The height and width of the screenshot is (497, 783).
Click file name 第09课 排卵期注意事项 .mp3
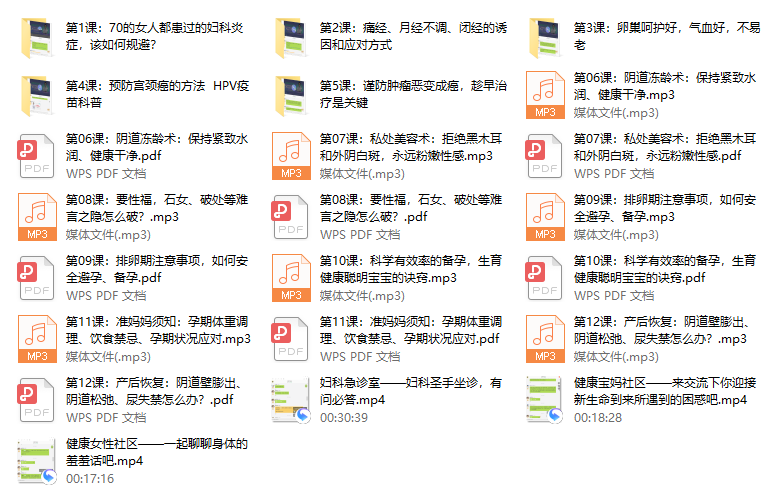[665, 208]
